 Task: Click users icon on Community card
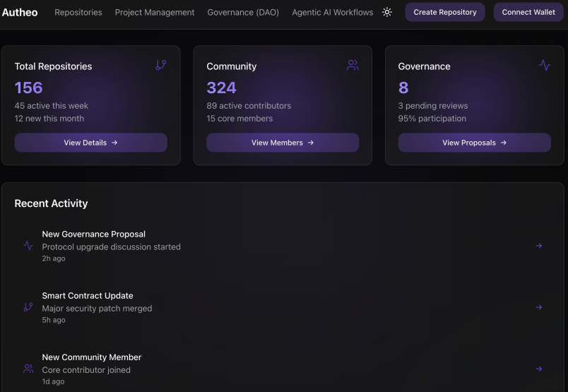coord(353,65)
